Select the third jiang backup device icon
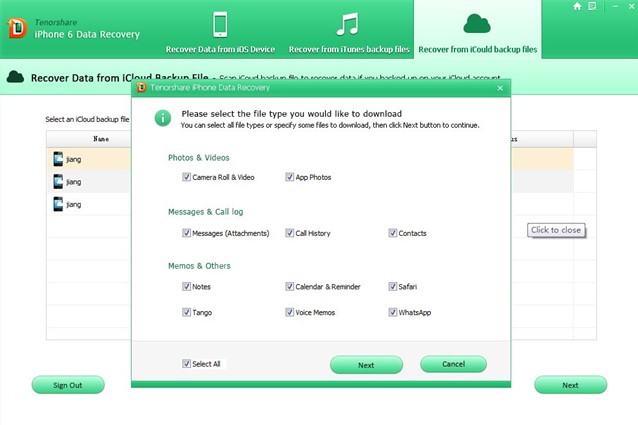This screenshot has height=425, width=638. tap(58, 204)
